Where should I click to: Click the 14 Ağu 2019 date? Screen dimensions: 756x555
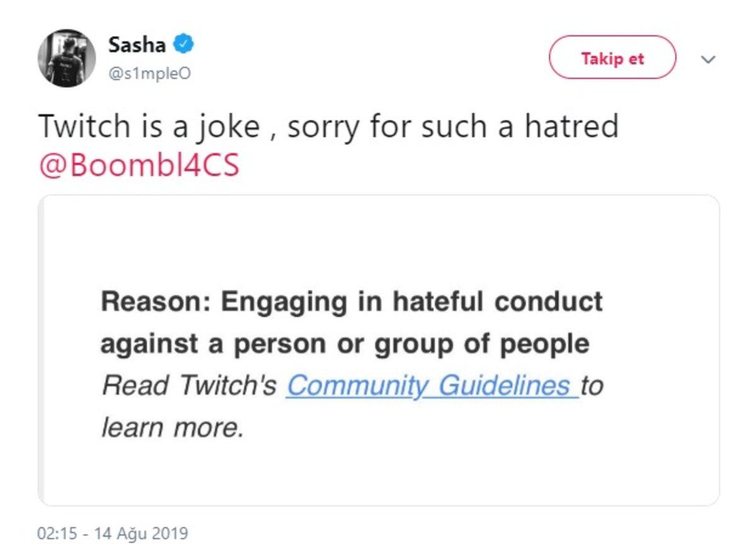pos(141,534)
